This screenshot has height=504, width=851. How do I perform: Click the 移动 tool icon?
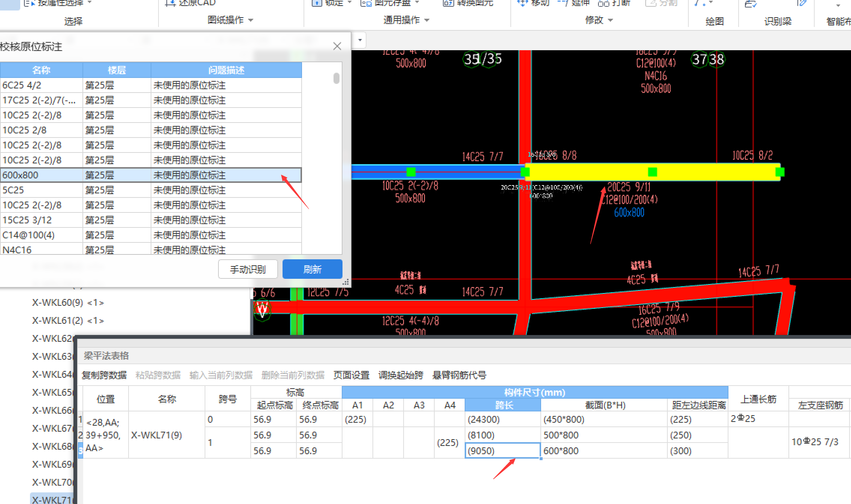pyautogui.click(x=522, y=3)
